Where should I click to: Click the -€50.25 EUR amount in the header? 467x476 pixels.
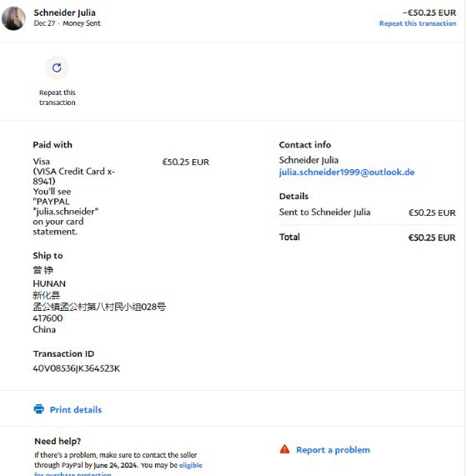click(x=429, y=13)
